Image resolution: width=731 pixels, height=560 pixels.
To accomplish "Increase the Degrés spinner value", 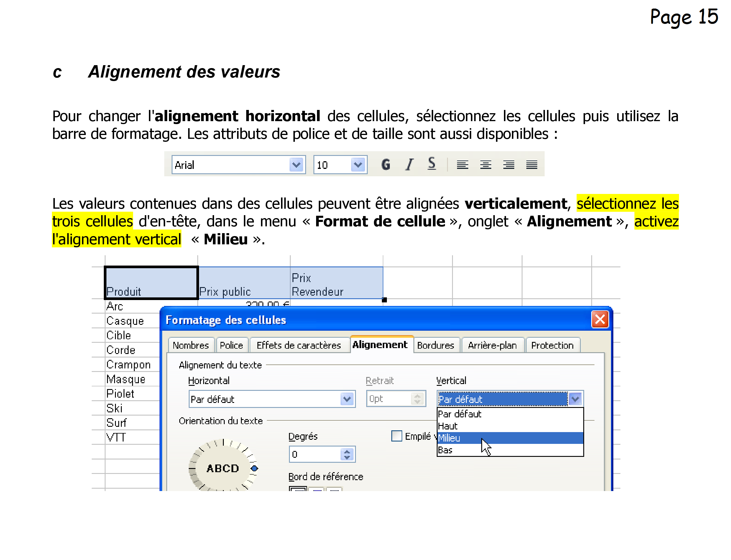I will (x=347, y=451).
